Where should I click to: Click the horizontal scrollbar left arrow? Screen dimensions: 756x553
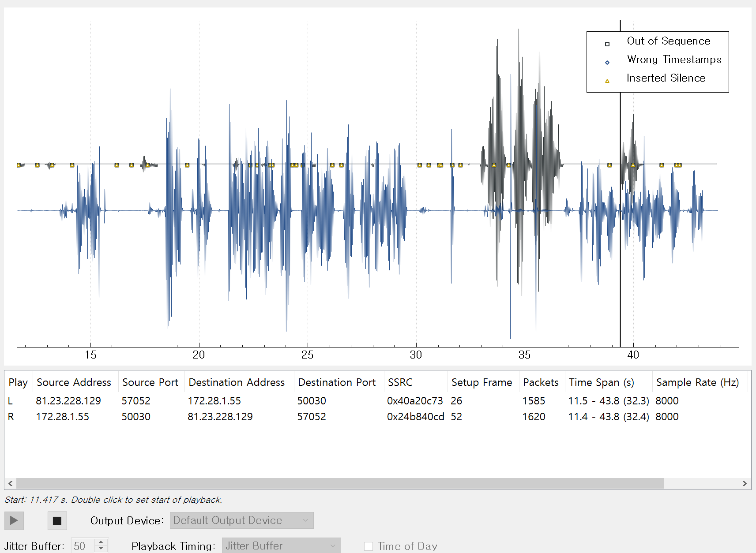coord(10,483)
